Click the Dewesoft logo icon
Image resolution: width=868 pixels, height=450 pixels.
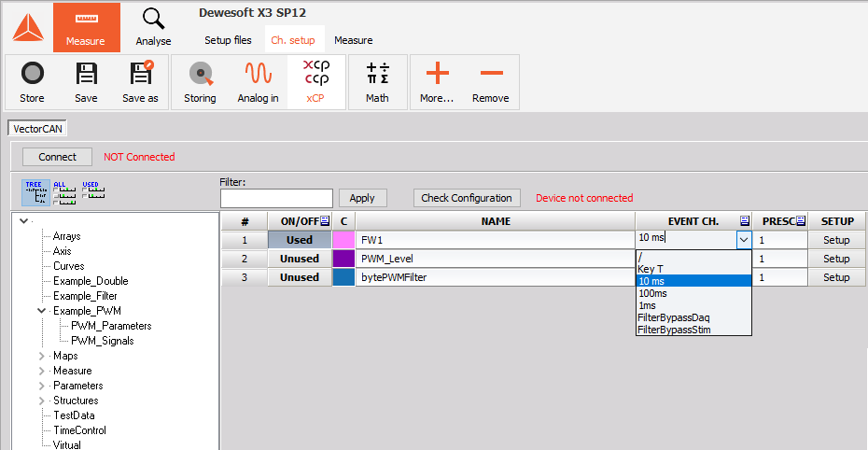(x=28, y=28)
